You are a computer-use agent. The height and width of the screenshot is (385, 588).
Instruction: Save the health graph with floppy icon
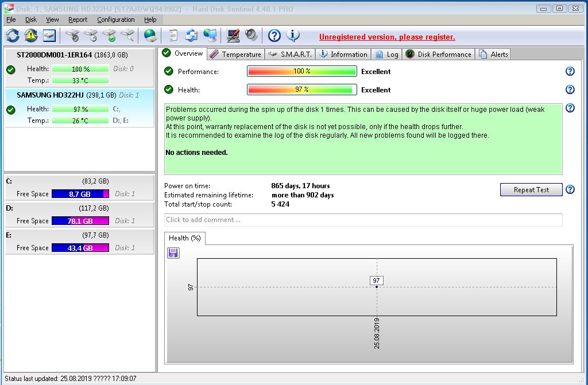click(173, 253)
